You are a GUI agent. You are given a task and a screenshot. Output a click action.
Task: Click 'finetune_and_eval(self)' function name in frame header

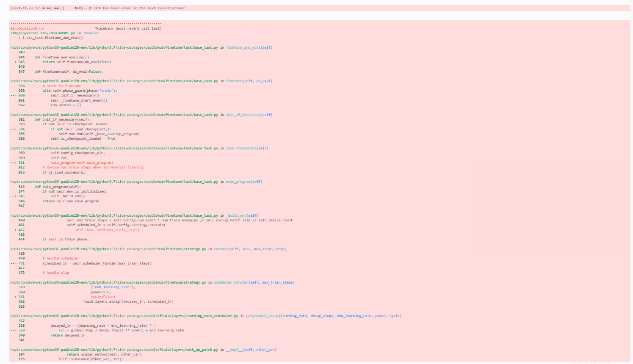pos(249,47)
